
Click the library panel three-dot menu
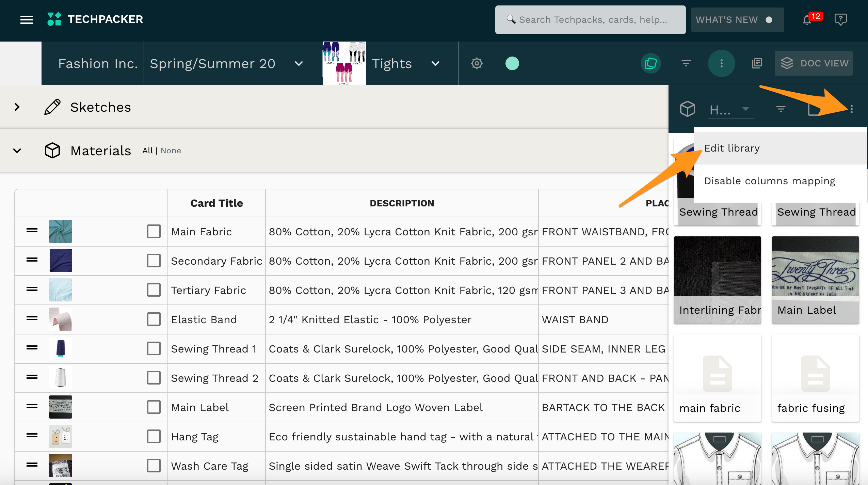(851, 109)
